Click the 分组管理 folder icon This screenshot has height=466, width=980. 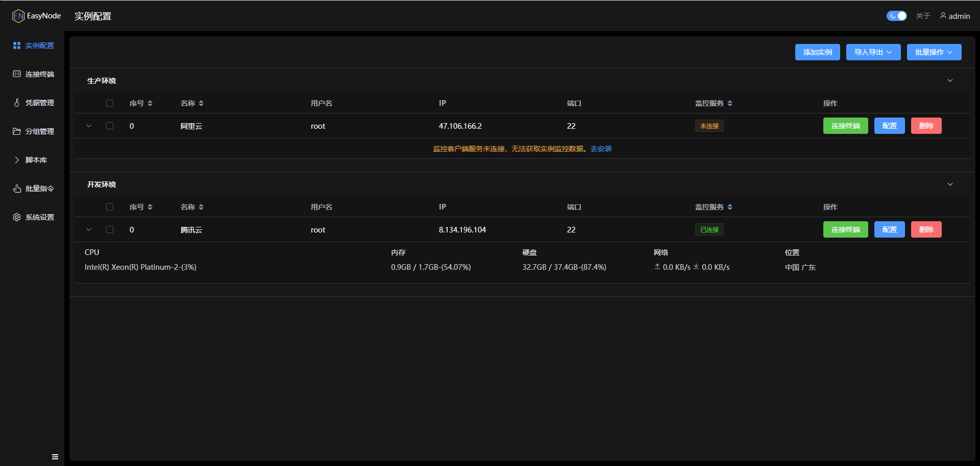click(17, 131)
